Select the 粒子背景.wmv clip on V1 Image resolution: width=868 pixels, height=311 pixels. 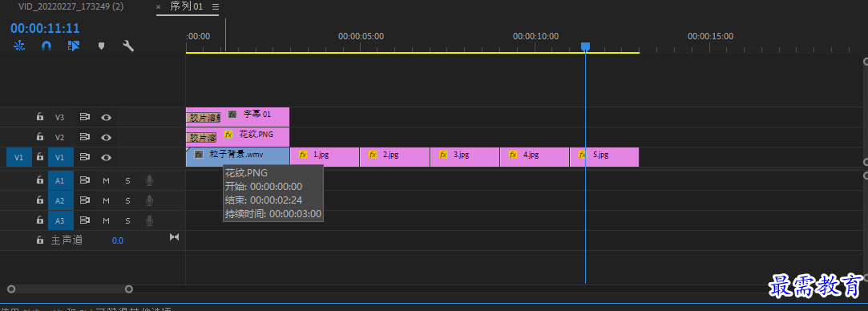click(237, 157)
